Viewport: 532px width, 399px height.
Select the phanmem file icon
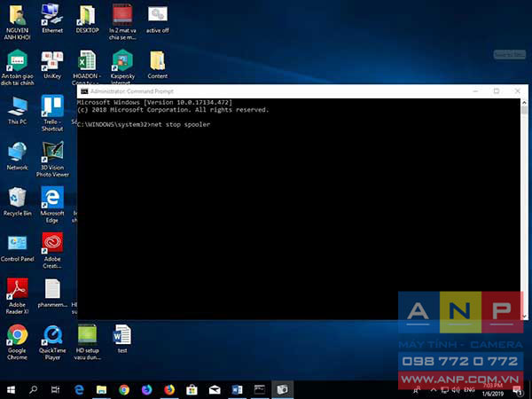(x=52, y=289)
